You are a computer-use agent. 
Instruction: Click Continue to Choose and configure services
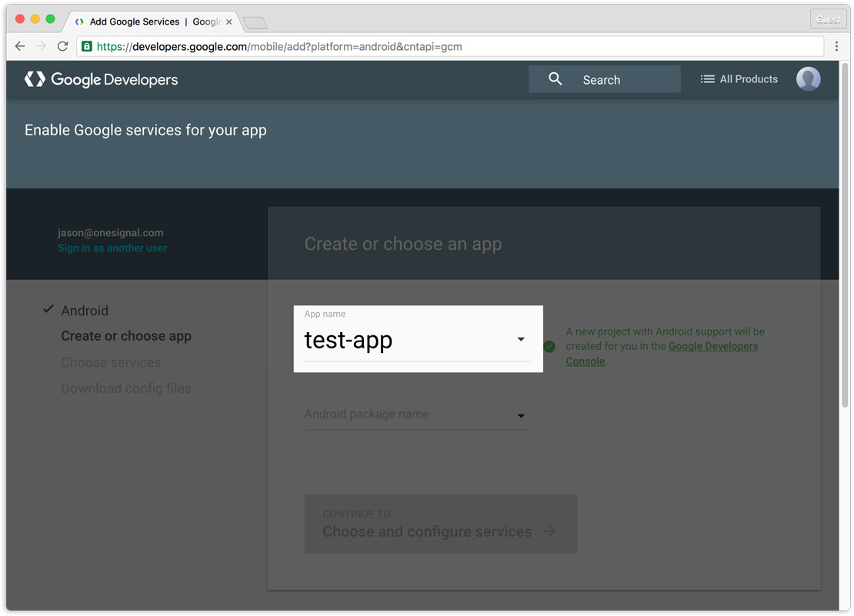tap(441, 524)
